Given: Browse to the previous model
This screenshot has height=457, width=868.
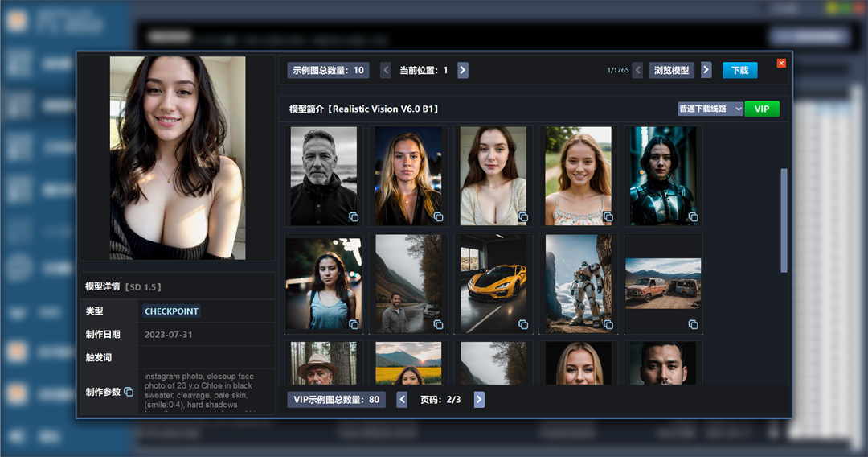Looking at the screenshot, I should pos(637,70).
